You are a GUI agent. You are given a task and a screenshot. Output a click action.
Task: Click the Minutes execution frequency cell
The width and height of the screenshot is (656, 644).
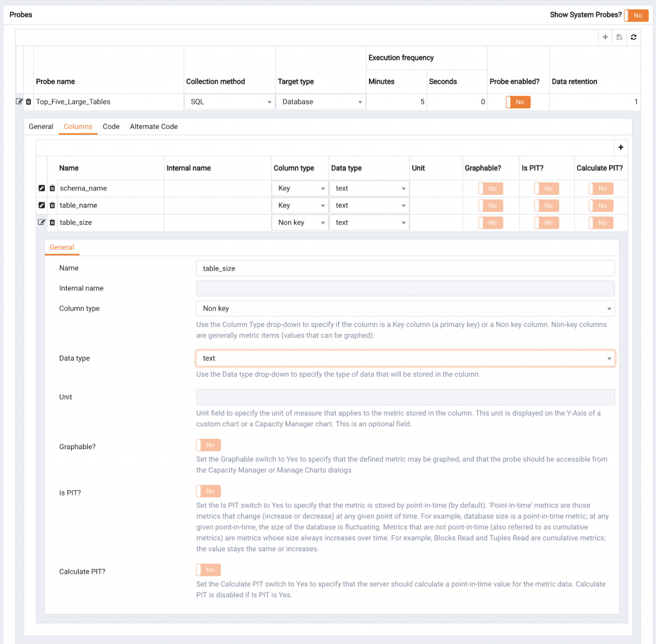click(x=396, y=102)
